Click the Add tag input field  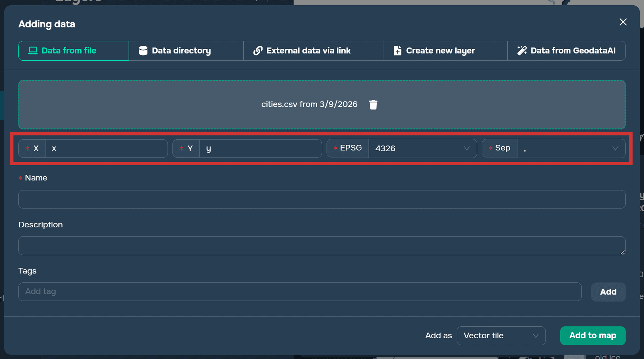pos(299,292)
